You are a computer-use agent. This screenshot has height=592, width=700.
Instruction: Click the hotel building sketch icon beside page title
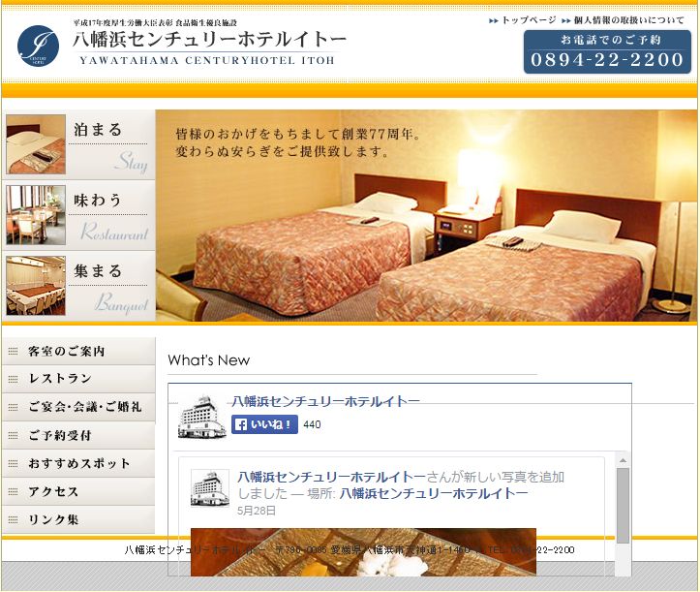click(201, 417)
